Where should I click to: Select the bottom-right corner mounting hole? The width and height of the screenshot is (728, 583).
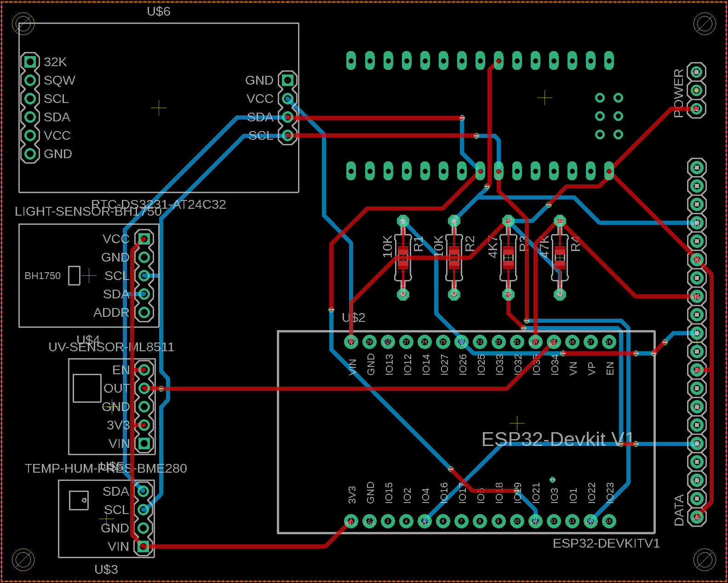pos(704,560)
